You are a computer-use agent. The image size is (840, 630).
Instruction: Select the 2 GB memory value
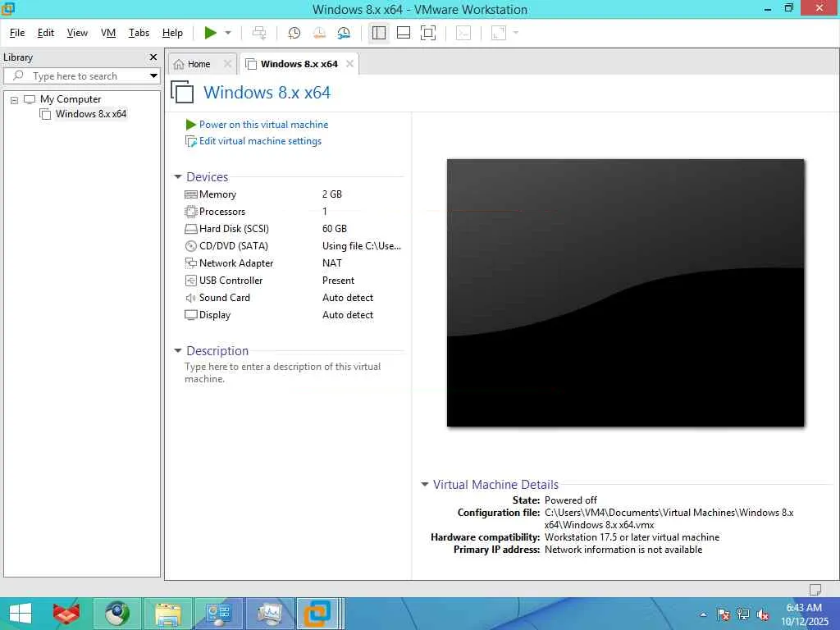point(332,194)
